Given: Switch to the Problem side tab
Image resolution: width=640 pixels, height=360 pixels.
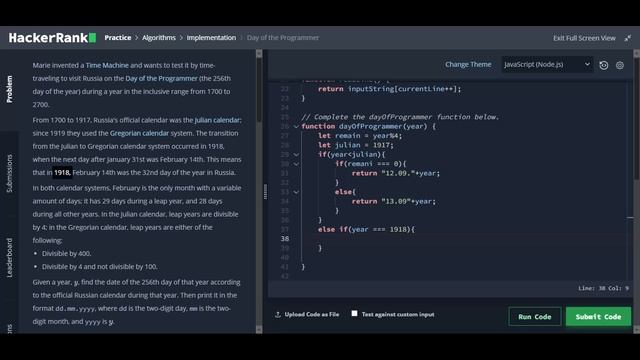Looking at the screenshot, I should 9,89.
